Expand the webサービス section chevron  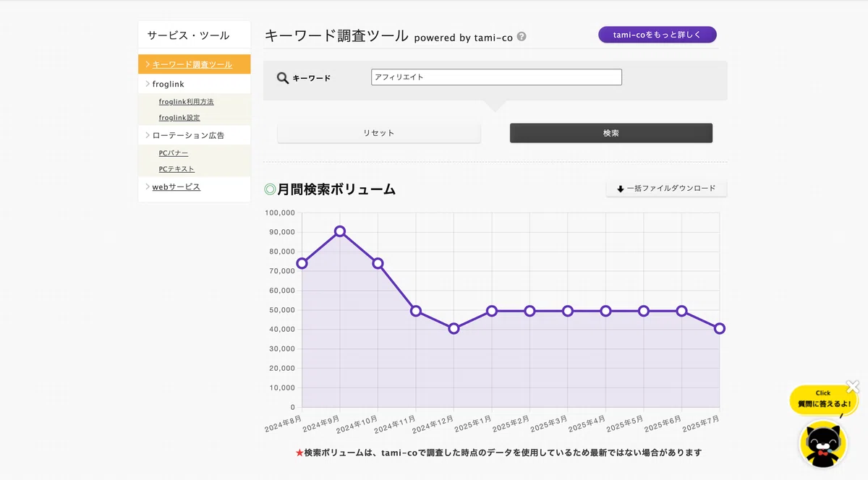coord(148,187)
